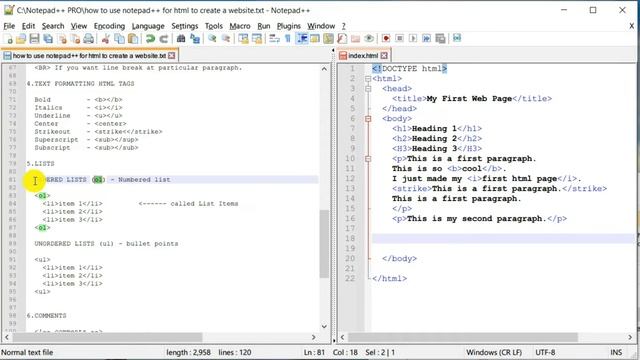This screenshot has width=640, height=360.
Task: Toggle synchronize vertical scrolling icon
Action: tap(243, 39)
